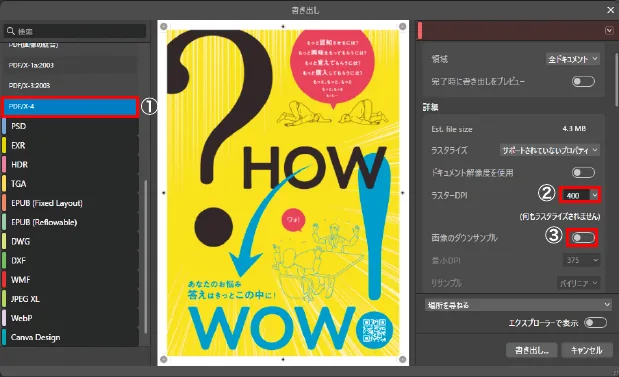
Task: Open the 領域 全ドキュメント dropdown
Action: [x=573, y=59]
